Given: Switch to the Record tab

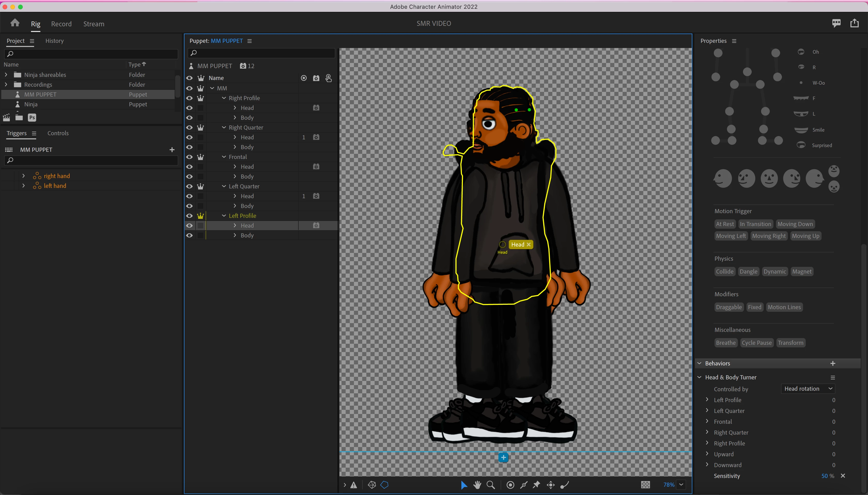Looking at the screenshot, I should coord(61,24).
